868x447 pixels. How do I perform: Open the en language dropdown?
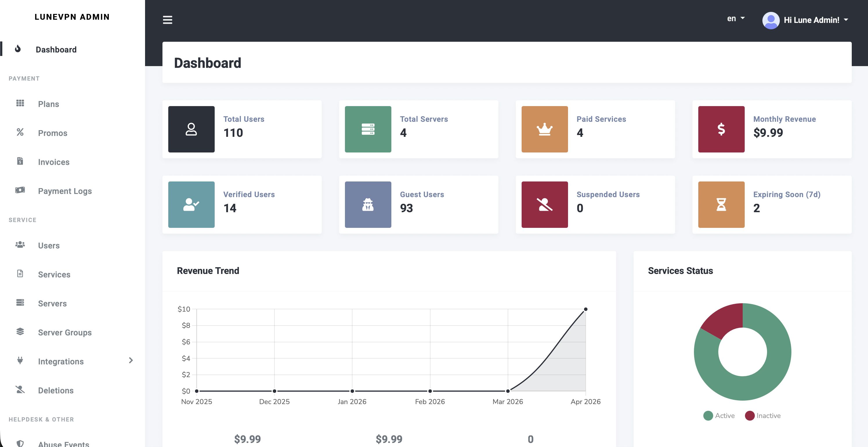735,19
